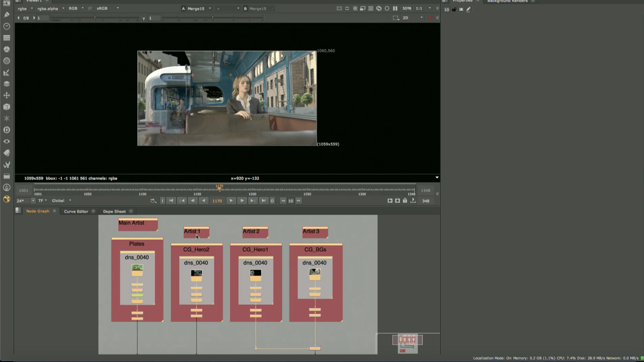Open the Merge nodes (layers) toolbar menu
The width and height of the screenshot is (644, 362).
[7, 84]
